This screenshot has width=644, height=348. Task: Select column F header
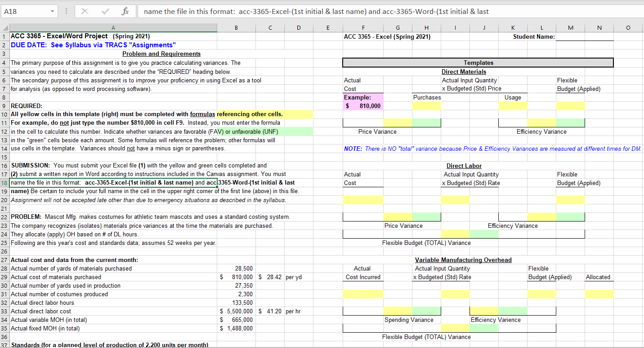click(x=363, y=27)
